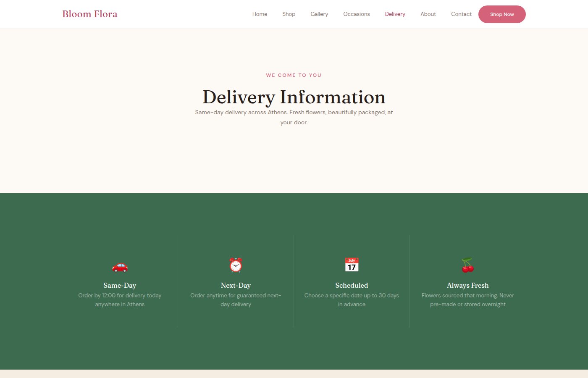Click the Shop Now button
This screenshot has height=378, width=588.
[502, 14]
